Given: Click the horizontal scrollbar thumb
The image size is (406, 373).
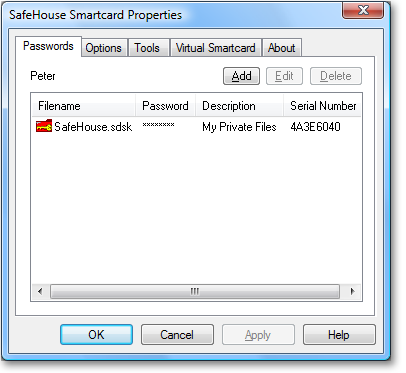Looking at the screenshot, I should (195, 291).
